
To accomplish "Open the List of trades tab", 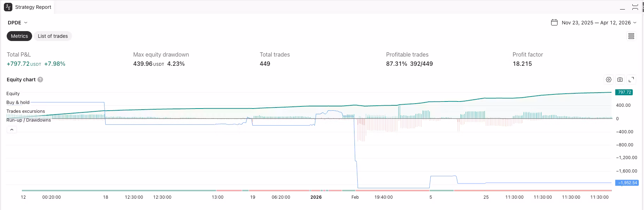I will pyautogui.click(x=53, y=36).
